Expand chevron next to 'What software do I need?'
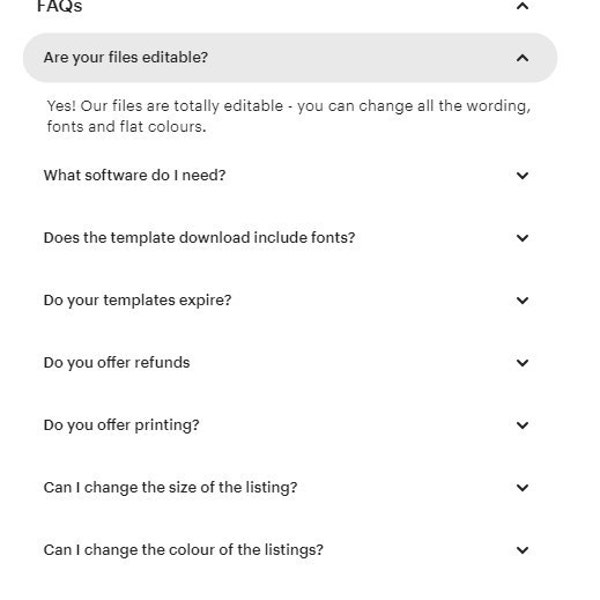 (x=522, y=176)
